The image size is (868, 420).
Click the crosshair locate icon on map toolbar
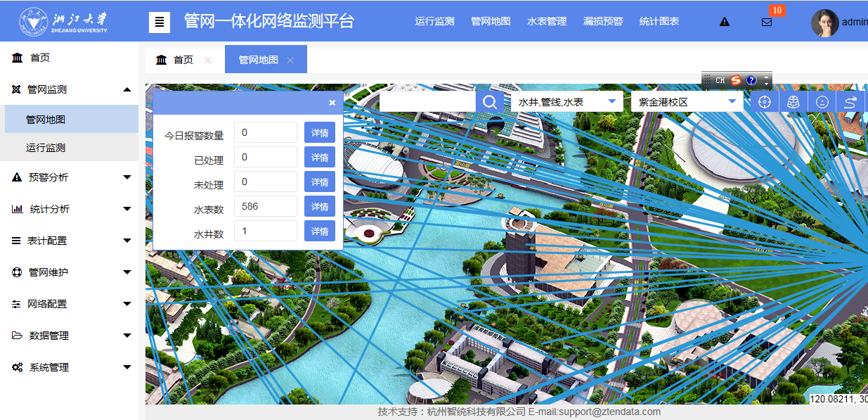click(765, 102)
